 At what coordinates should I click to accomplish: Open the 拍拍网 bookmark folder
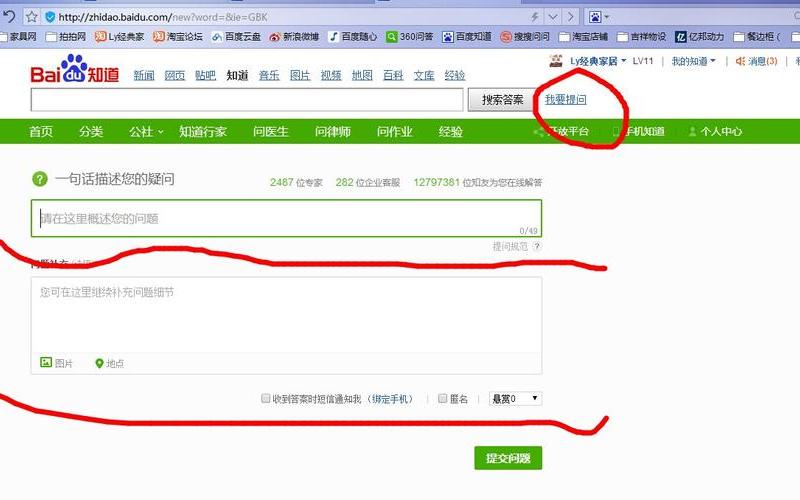[x=66, y=36]
